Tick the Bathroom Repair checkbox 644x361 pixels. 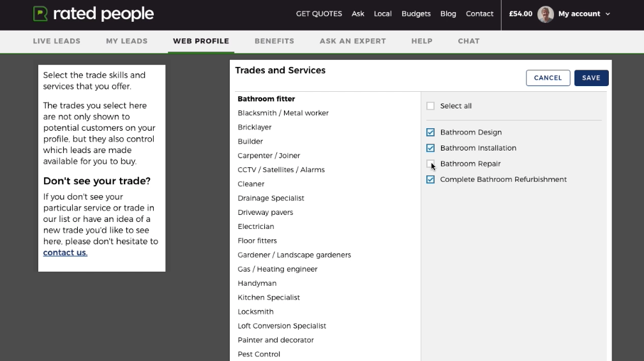pos(430,164)
